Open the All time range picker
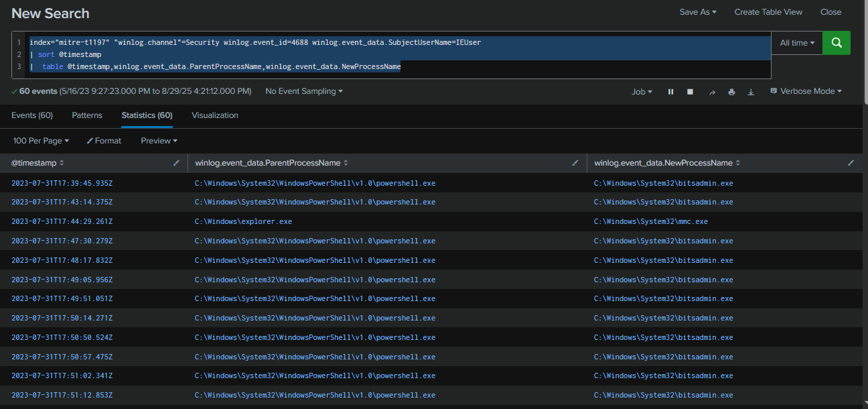868x409 pixels. [797, 43]
